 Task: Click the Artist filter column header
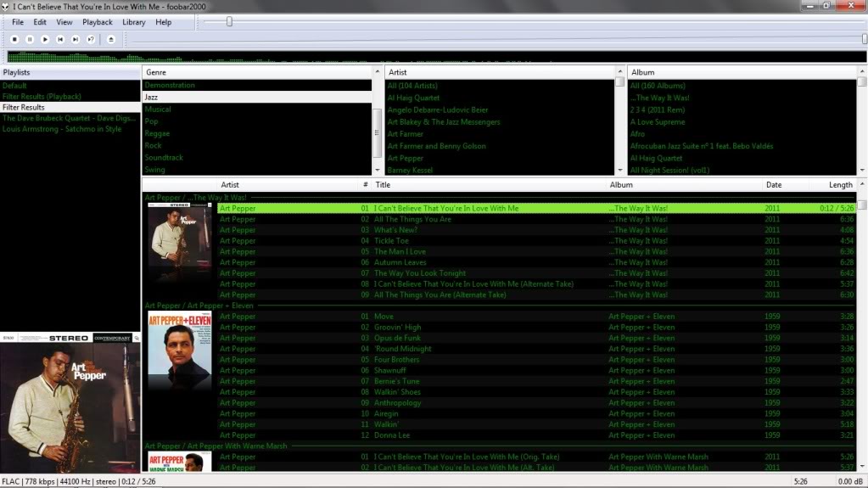coord(500,72)
